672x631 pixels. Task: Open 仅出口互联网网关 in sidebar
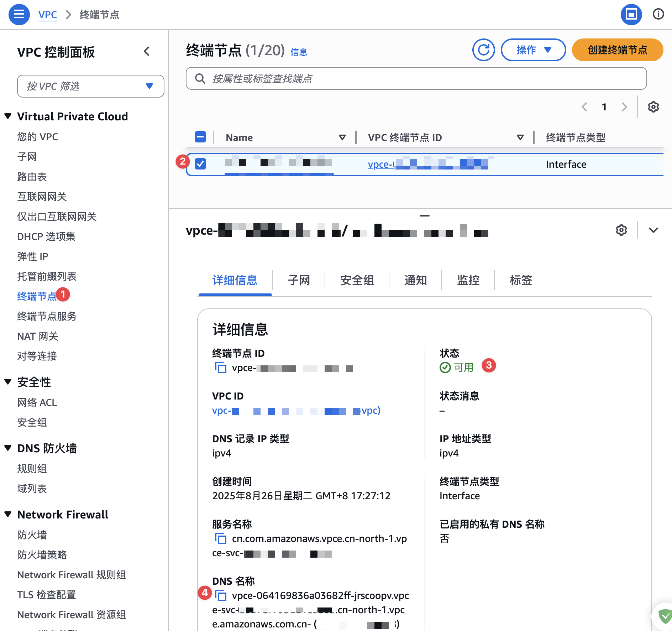pos(57,217)
